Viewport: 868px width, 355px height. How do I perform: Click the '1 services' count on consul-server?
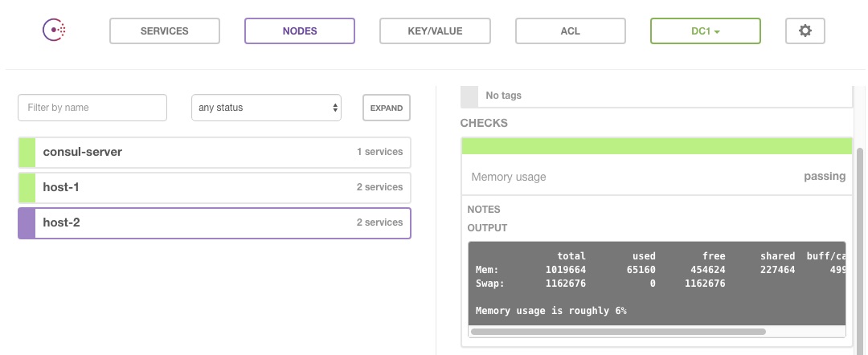click(379, 152)
